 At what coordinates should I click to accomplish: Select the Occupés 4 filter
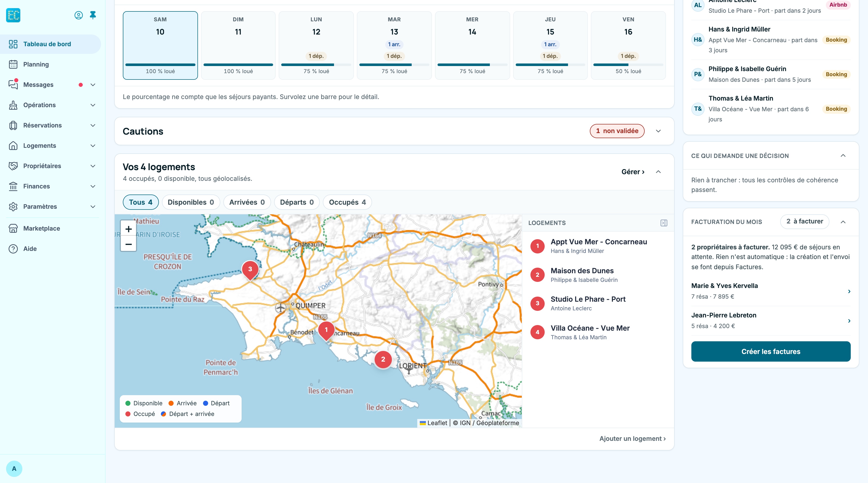click(347, 202)
